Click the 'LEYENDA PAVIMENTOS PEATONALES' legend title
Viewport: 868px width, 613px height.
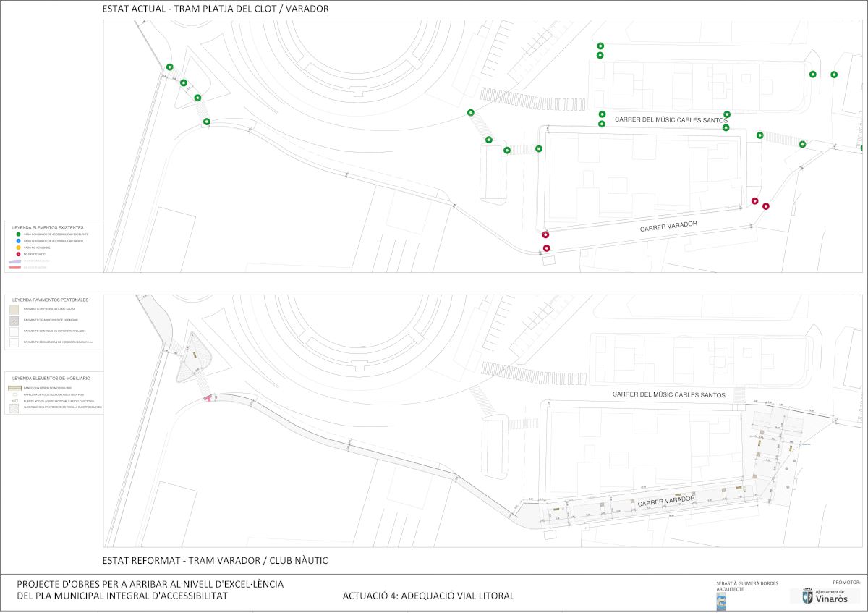pyautogui.click(x=50, y=300)
